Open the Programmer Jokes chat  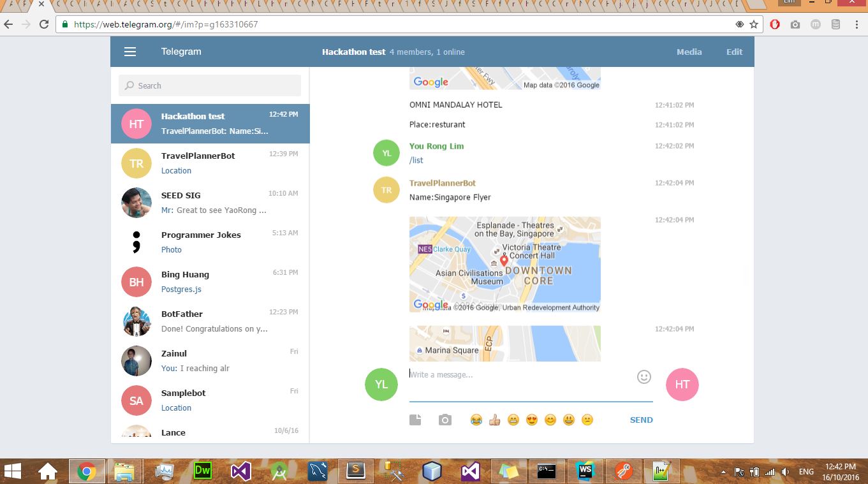(x=210, y=242)
